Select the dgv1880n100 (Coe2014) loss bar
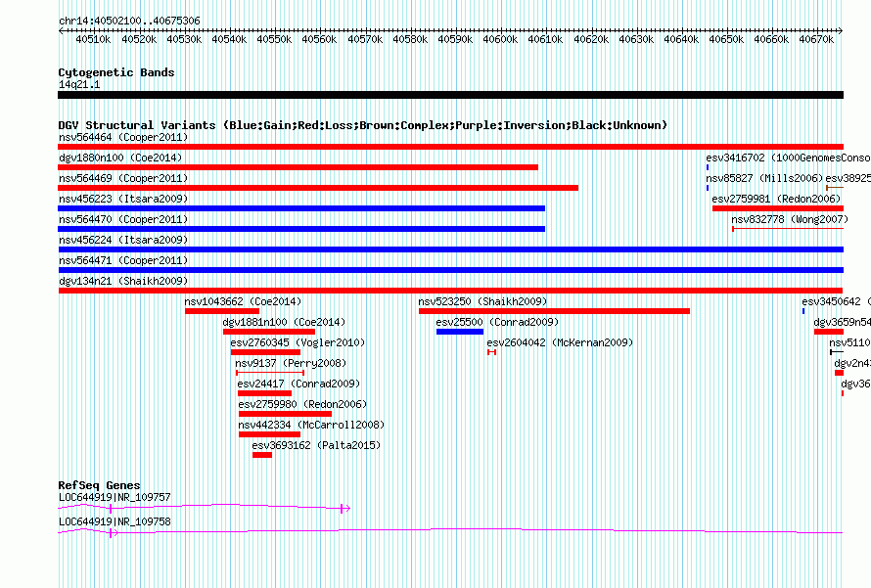The height and width of the screenshot is (588, 871). [x=298, y=167]
